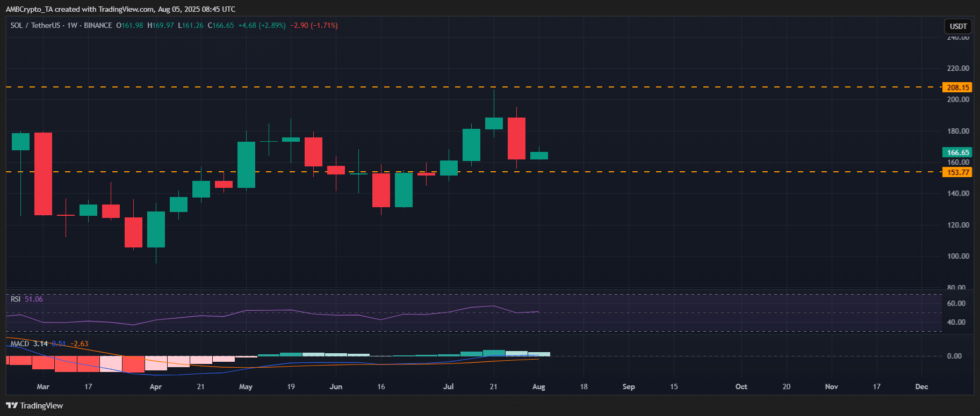980x416 pixels.
Task: Click the purple RSI line
Action: point(269,310)
